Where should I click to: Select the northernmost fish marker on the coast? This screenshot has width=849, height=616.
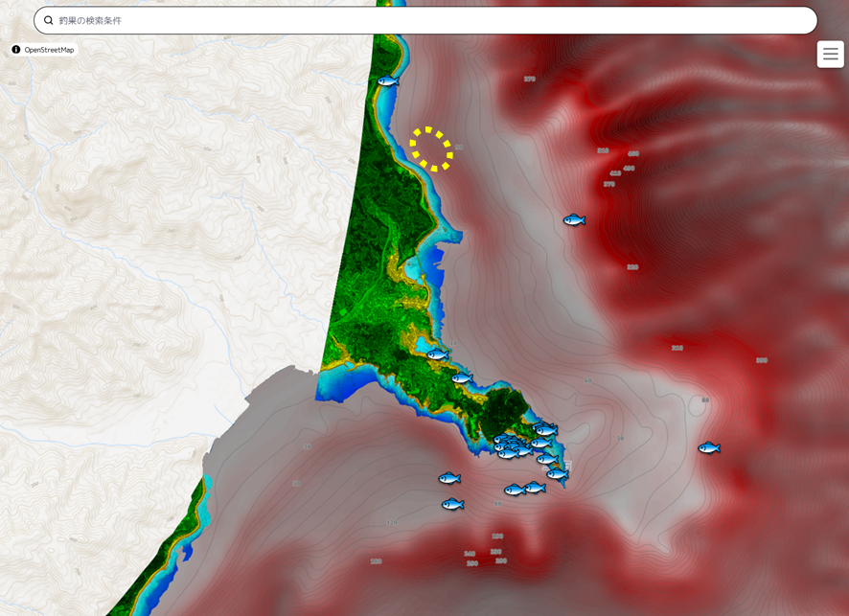(x=388, y=81)
